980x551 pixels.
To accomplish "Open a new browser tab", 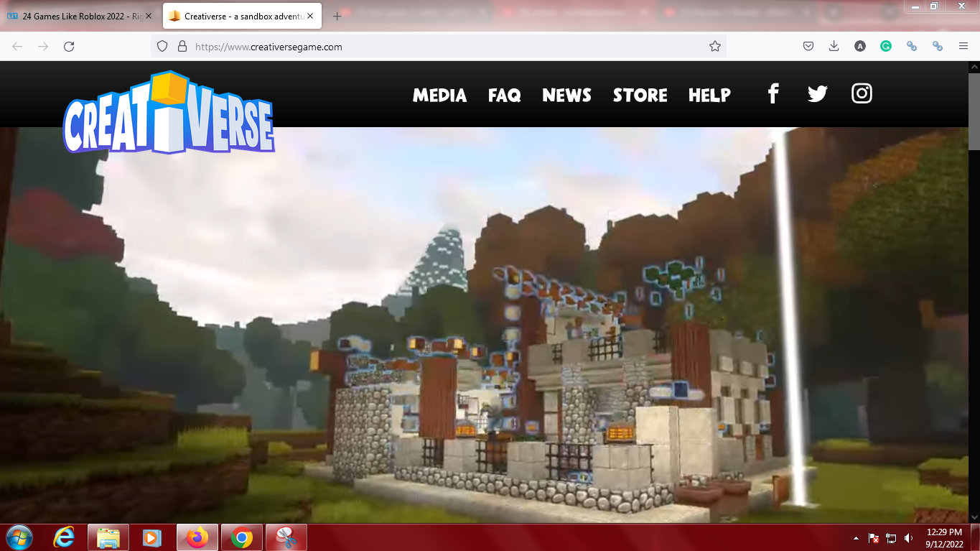I will 337,16.
